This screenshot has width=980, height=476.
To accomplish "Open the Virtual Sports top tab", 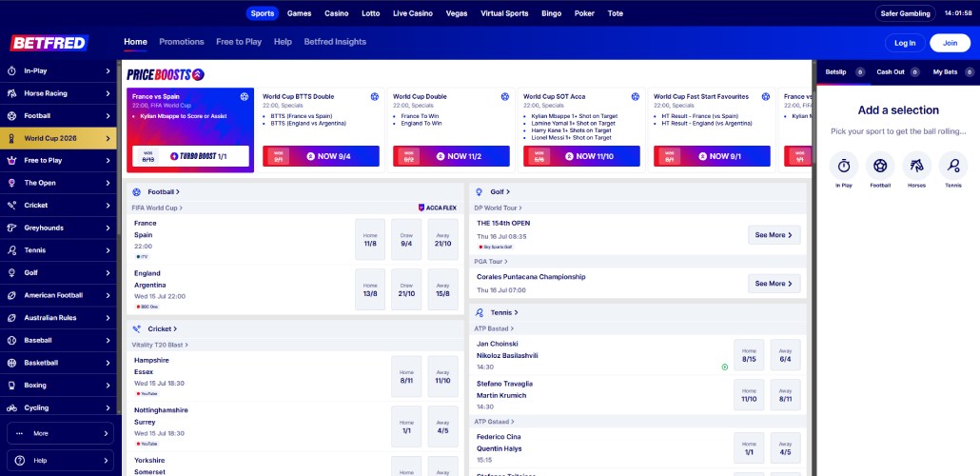I will [504, 13].
